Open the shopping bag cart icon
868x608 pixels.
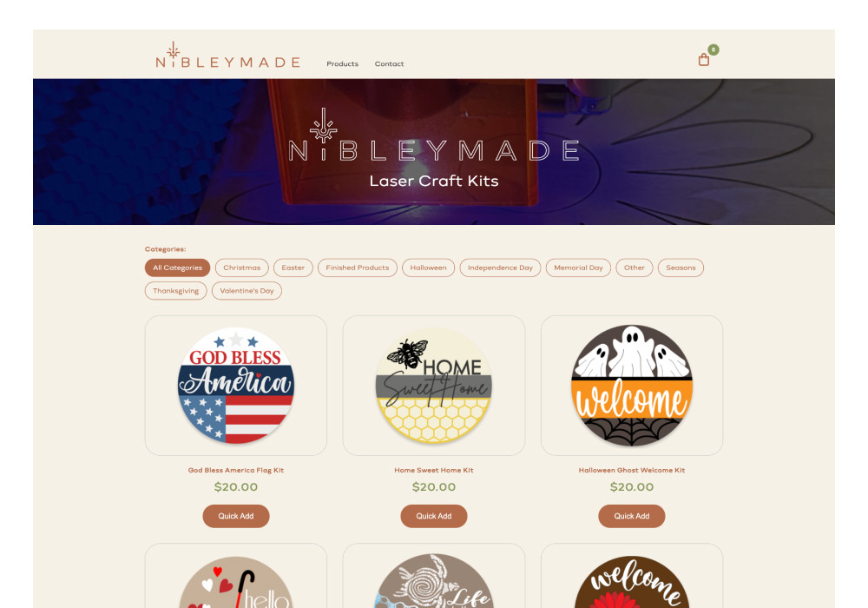[x=704, y=59]
